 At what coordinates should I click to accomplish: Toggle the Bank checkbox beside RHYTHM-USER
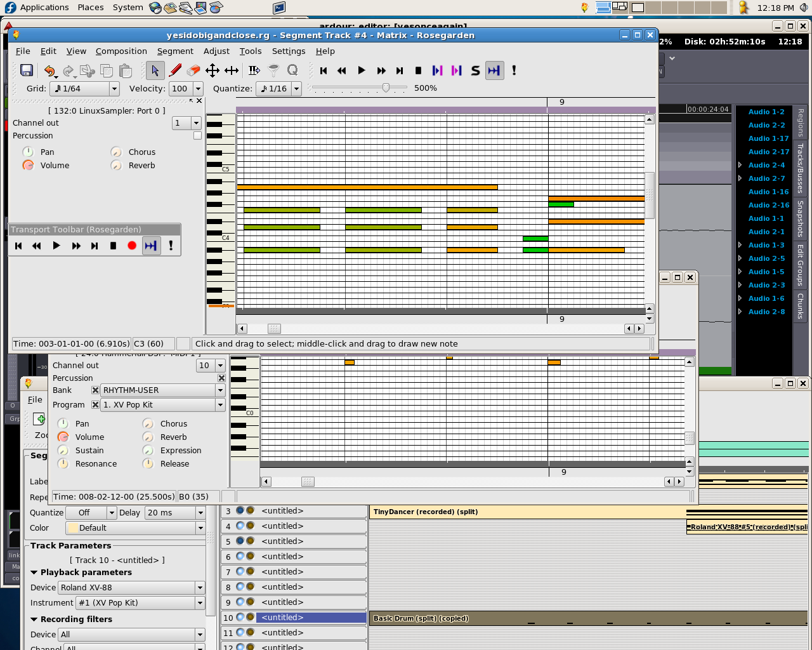pos(95,390)
